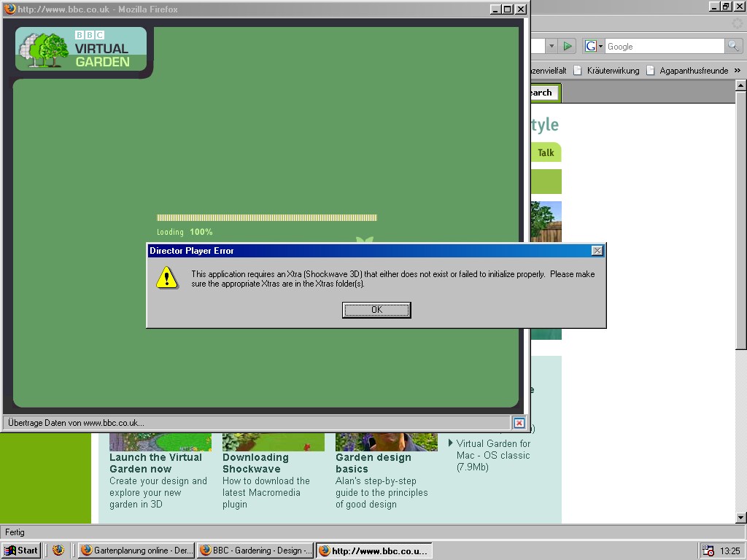Open the Agapanthusfreunde bookmark
The image size is (747, 560).
[x=687, y=71]
